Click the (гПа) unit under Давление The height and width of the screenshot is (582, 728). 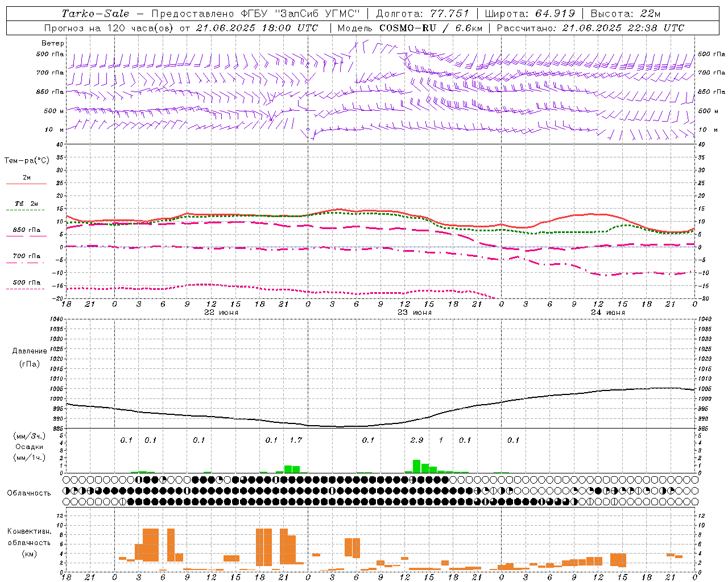pyautogui.click(x=30, y=364)
